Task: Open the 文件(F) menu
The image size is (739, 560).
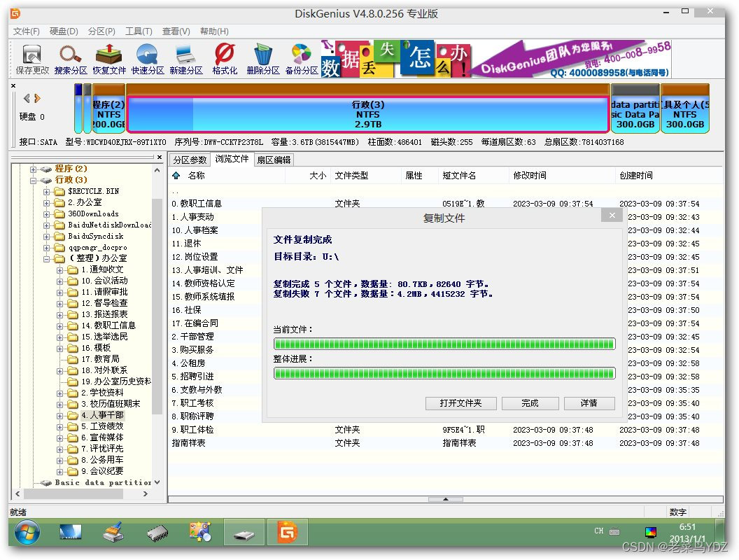Action: [27, 31]
